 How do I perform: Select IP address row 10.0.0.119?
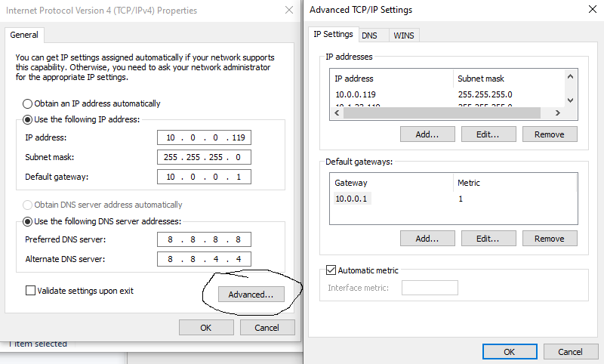[x=356, y=94]
